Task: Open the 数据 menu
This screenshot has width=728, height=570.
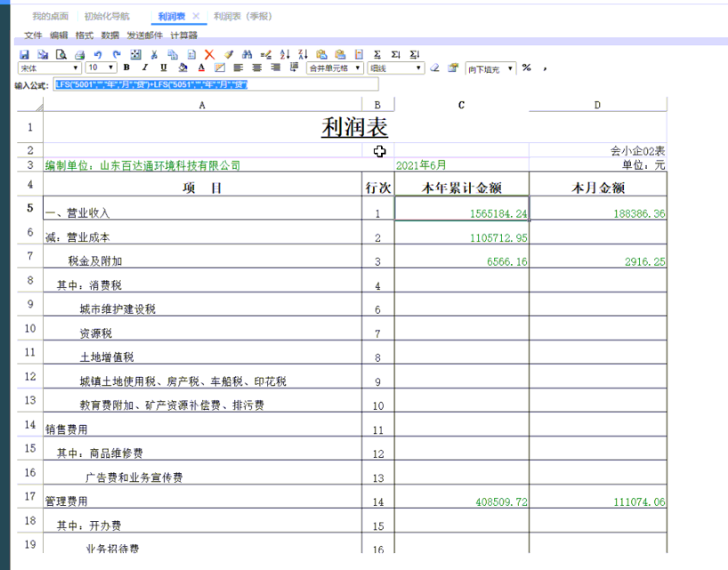Action: tap(110, 36)
